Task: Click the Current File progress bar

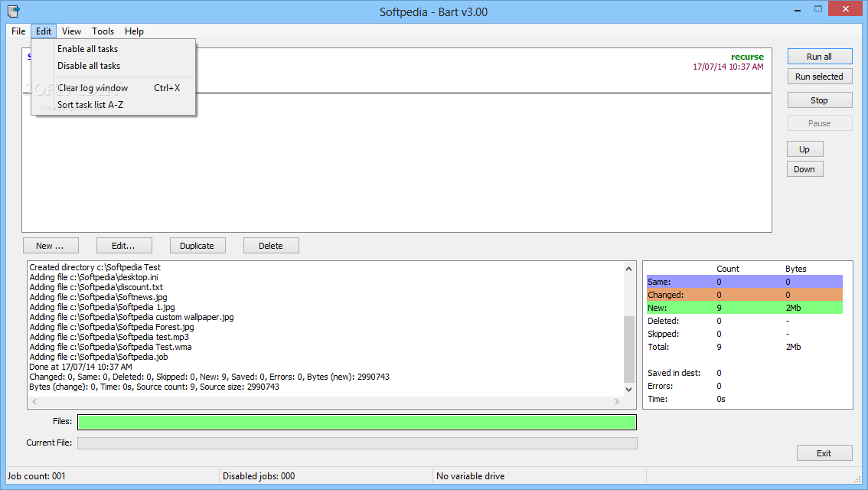Action: pos(357,443)
